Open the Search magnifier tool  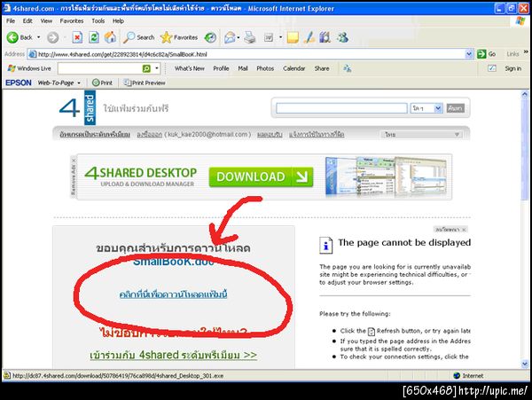(139, 37)
